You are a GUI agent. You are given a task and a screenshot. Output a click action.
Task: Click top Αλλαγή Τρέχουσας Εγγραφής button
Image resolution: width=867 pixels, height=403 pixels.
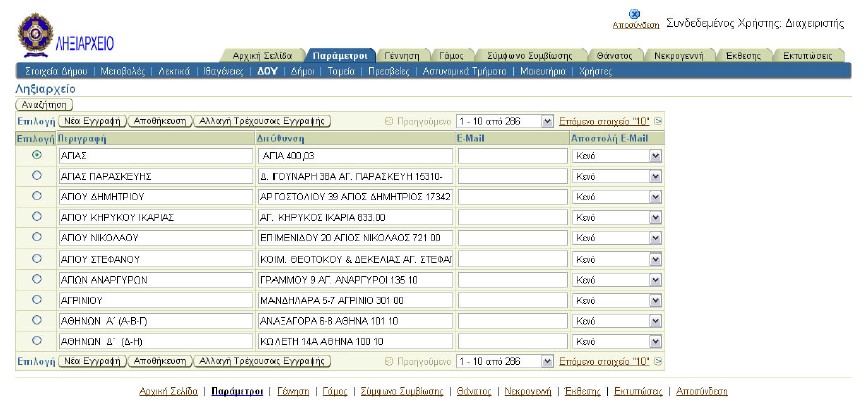262,121
